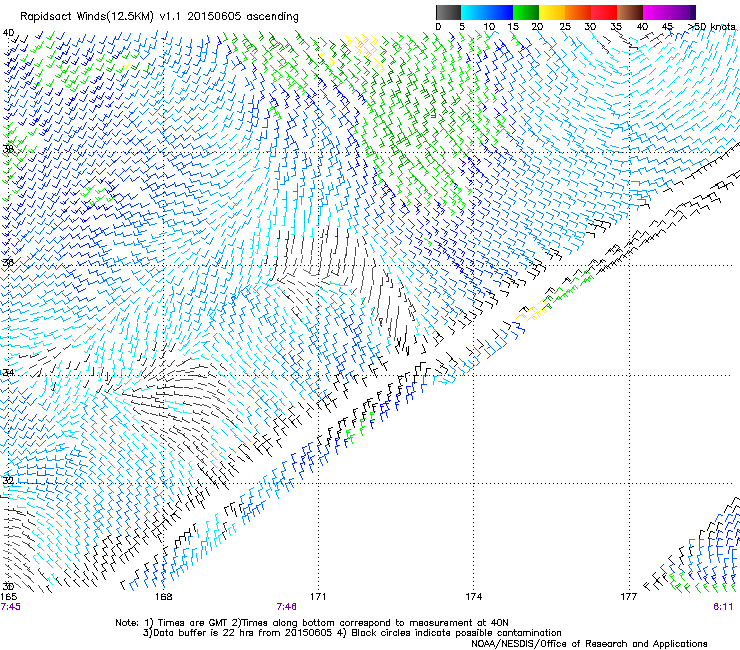Click the '174' longitude label

(x=473, y=597)
